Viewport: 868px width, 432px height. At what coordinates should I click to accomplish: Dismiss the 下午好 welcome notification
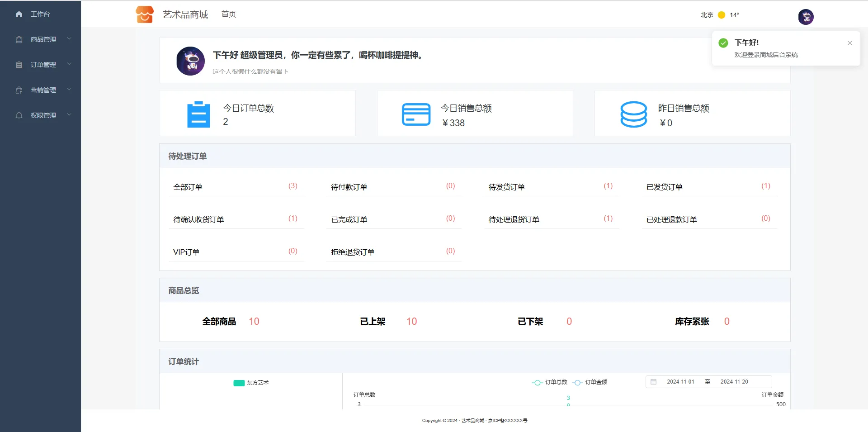[x=850, y=43]
